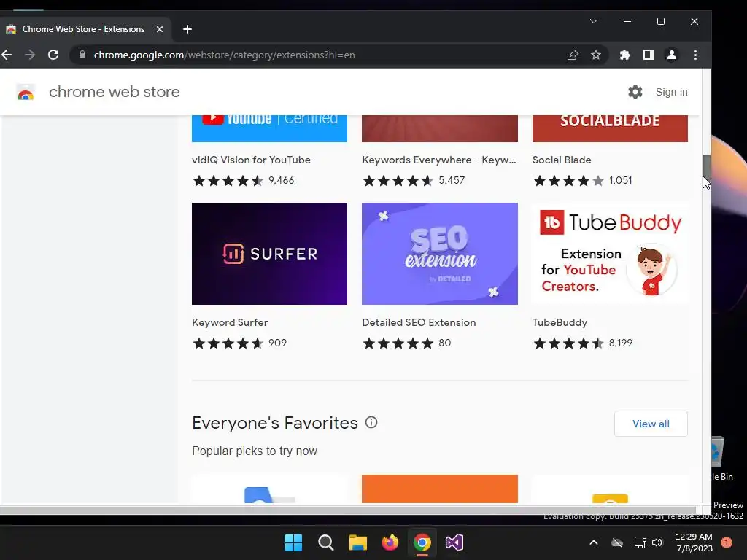Show hidden tray icons chevron

pyautogui.click(x=594, y=542)
